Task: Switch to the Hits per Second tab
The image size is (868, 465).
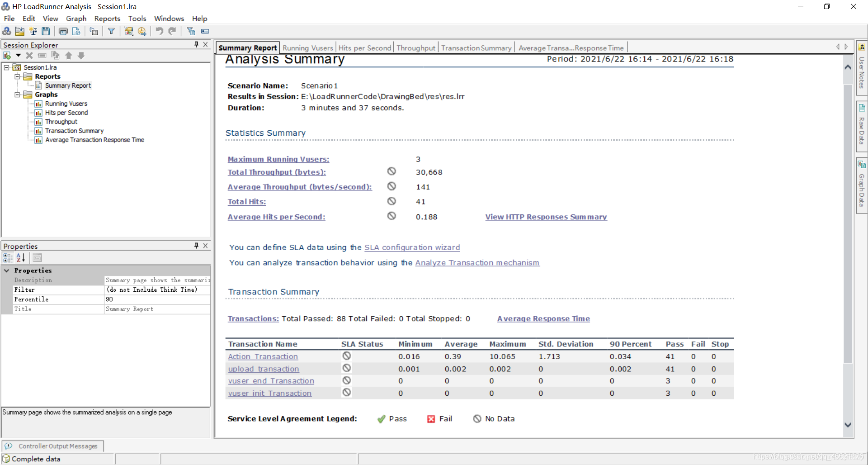Action: (365, 48)
